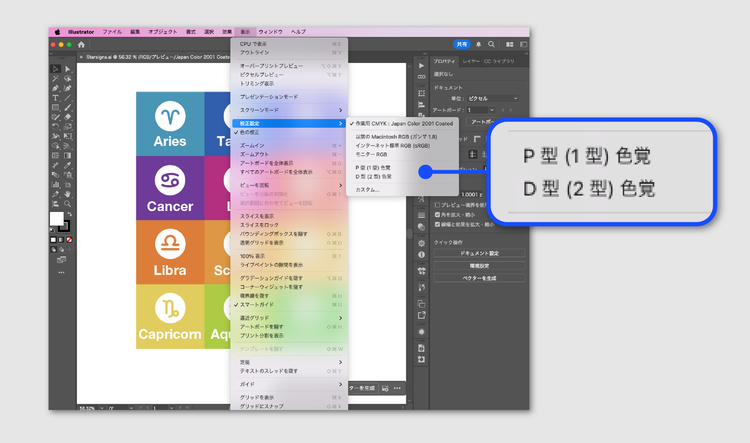Screen dimensions: 750x443
Task: Open the 単位 ピクセル units dropdown
Action: point(493,98)
